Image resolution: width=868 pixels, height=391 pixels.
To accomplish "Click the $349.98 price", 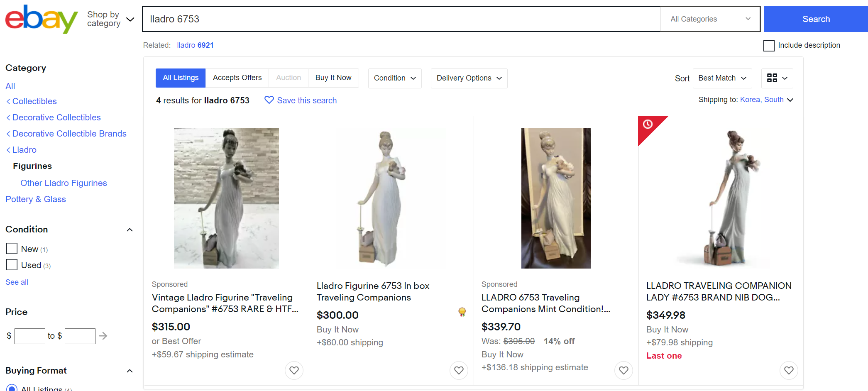I will pos(666,315).
